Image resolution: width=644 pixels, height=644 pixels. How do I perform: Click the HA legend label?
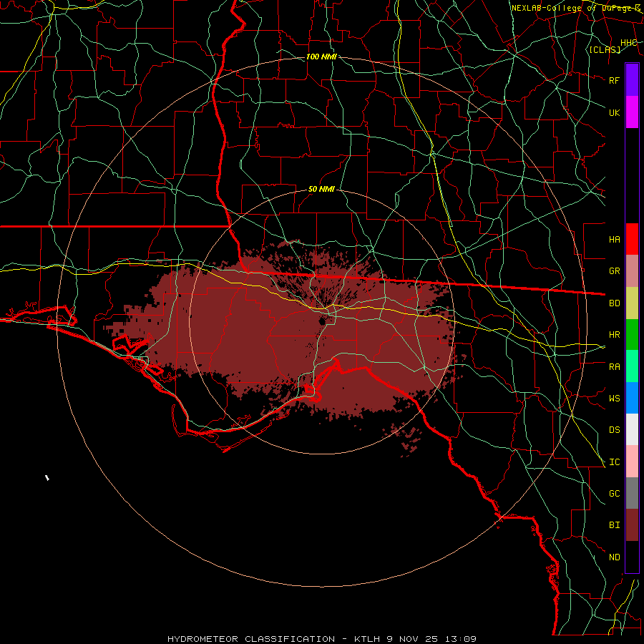point(615,239)
